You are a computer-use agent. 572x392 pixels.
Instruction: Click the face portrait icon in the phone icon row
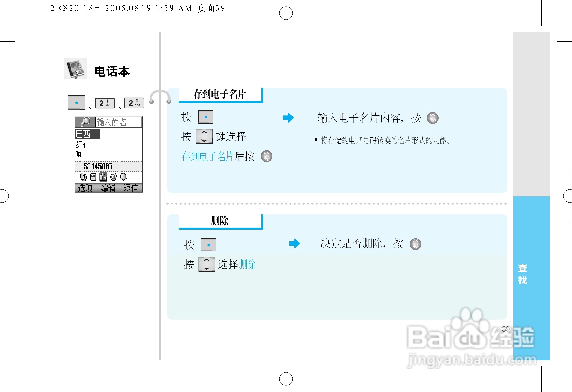pyautogui.click(x=83, y=177)
